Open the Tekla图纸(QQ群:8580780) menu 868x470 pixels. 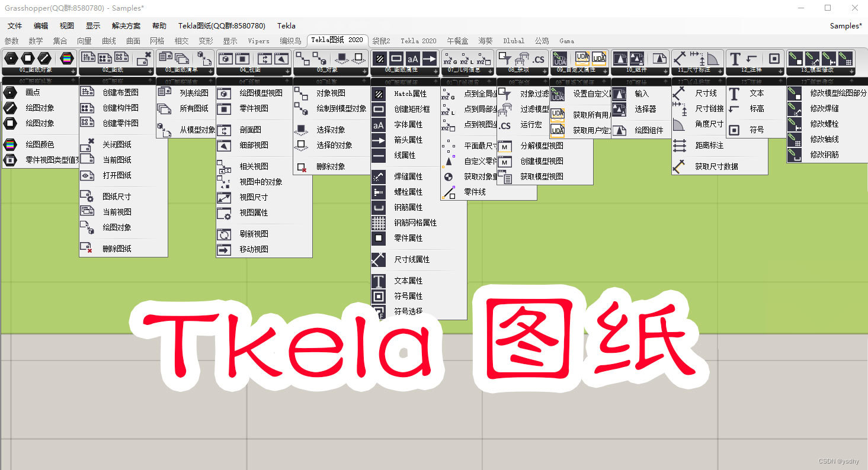[x=222, y=25]
